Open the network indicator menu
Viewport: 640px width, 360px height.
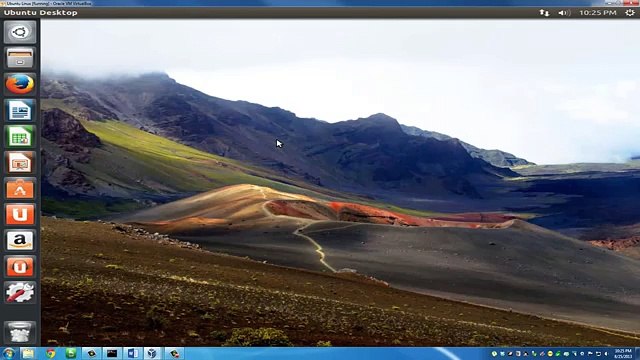544,13
